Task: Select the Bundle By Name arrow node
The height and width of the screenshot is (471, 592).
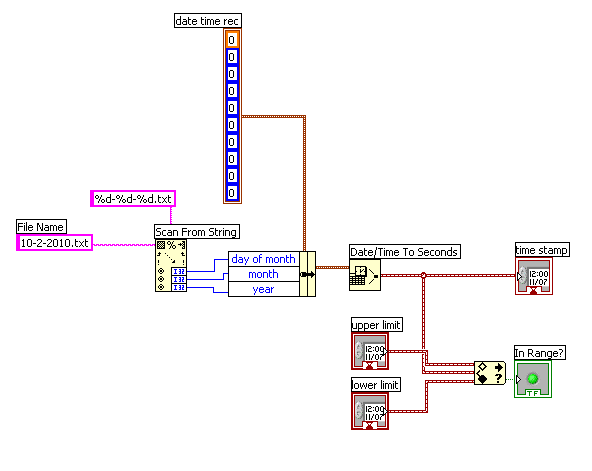Action: tap(307, 274)
